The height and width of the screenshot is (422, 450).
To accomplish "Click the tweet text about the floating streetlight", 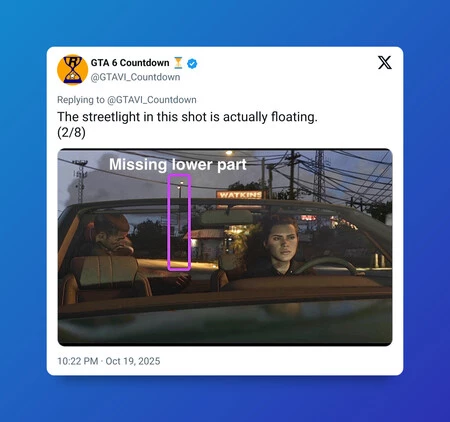I will [x=187, y=117].
